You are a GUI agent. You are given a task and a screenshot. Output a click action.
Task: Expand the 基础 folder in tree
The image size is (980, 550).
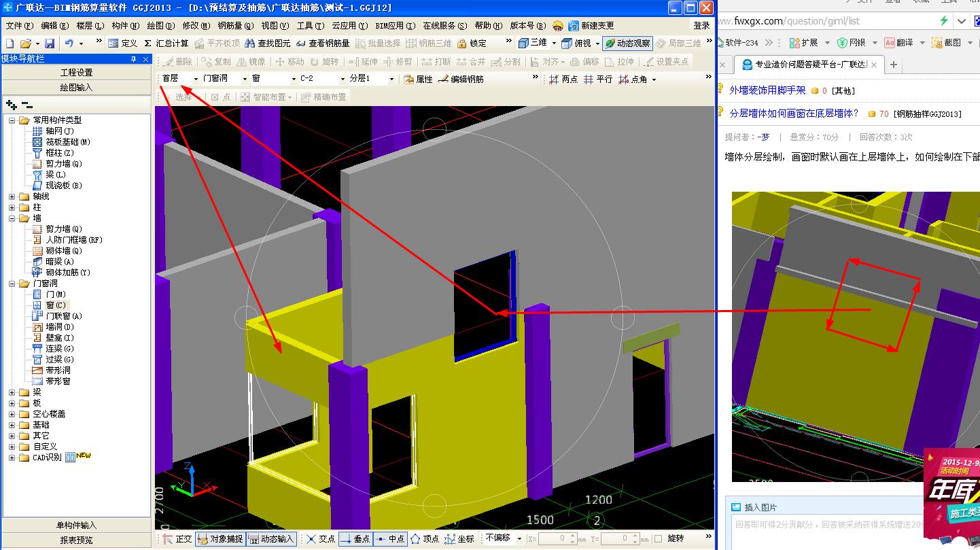click(x=12, y=425)
